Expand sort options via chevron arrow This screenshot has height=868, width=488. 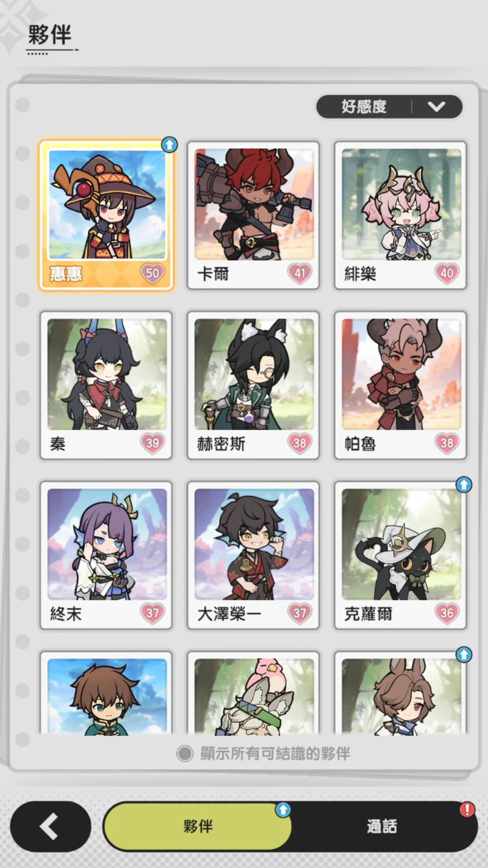436,106
